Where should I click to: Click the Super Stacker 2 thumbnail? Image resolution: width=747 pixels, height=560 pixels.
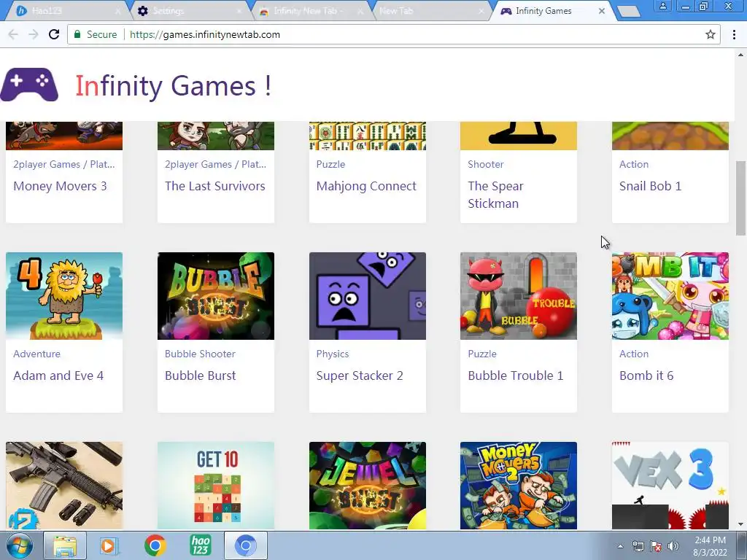coord(368,296)
